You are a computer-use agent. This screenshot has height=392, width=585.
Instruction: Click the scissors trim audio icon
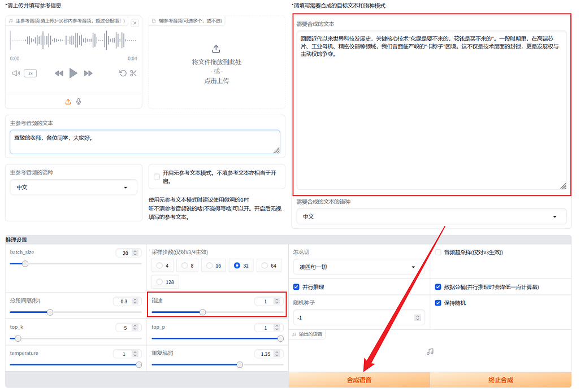pyautogui.click(x=133, y=73)
